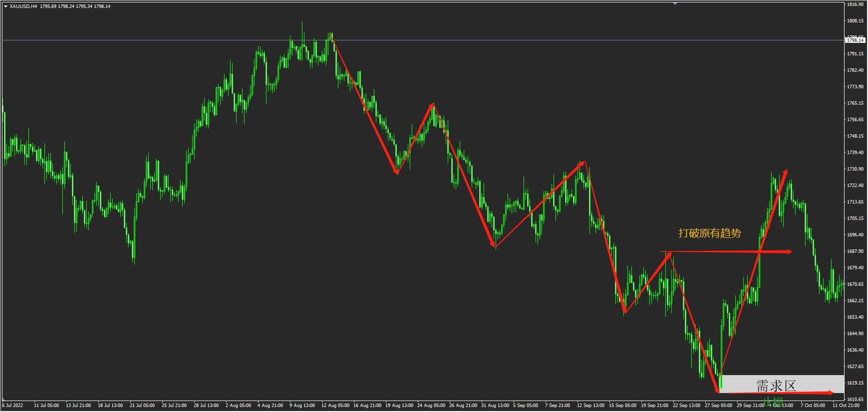
Task: Click the 1679.40 price scale label
Action: pyautogui.click(x=856, y=268)
